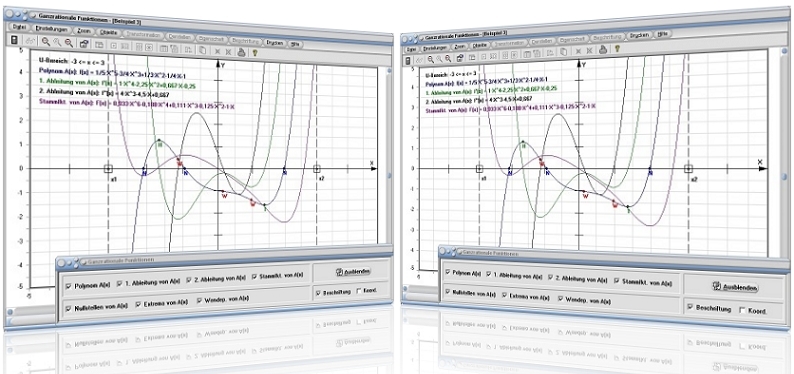Click purple Stammfkt. formula text, left graph
The image size is (794, 374).
point(137,105)
